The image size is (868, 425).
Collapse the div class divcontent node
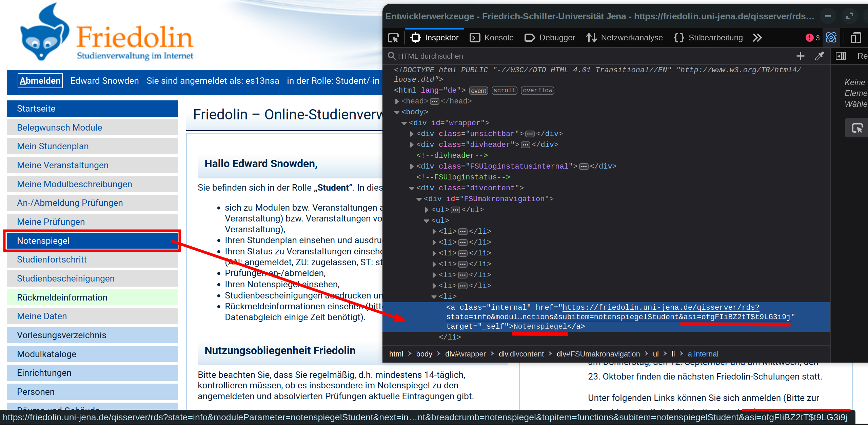coord(412,188)
